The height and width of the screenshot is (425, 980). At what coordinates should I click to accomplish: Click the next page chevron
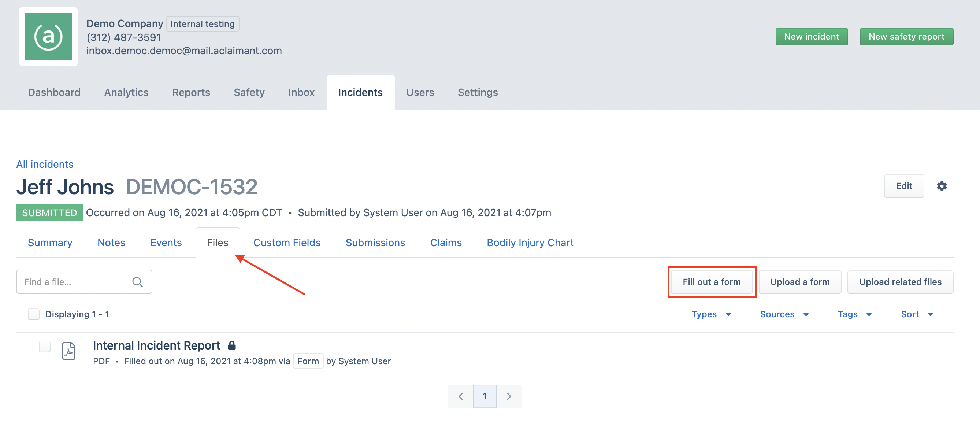pyautogui.click(x=509, y=396)
